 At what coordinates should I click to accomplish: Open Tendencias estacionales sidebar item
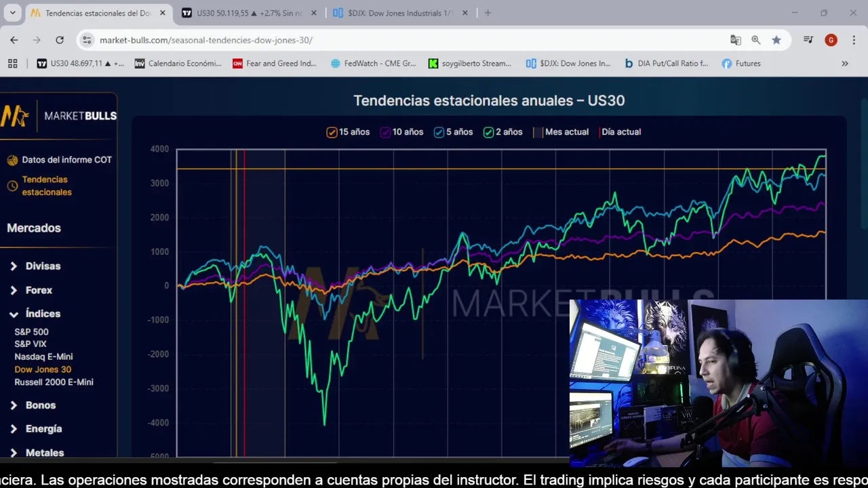(47, 186)
